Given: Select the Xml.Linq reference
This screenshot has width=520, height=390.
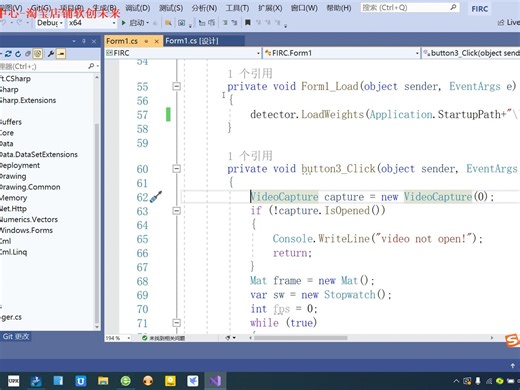Looking at the screenshot, I should tap(14, 252).
